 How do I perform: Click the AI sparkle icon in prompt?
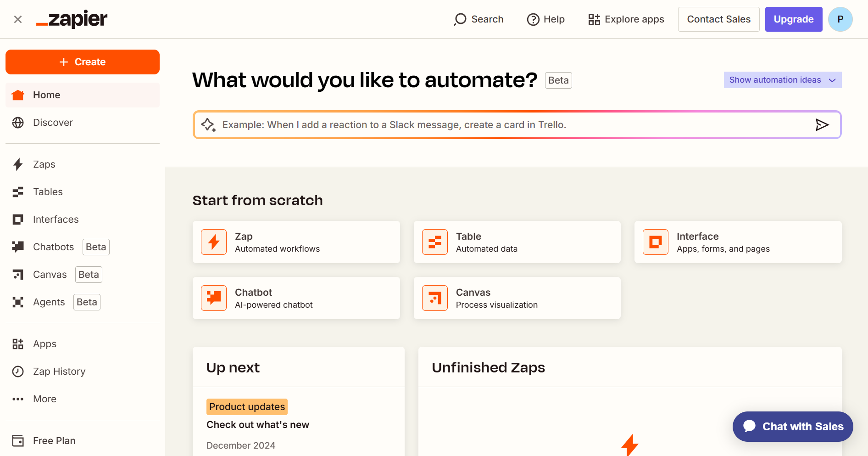[208, 125]
